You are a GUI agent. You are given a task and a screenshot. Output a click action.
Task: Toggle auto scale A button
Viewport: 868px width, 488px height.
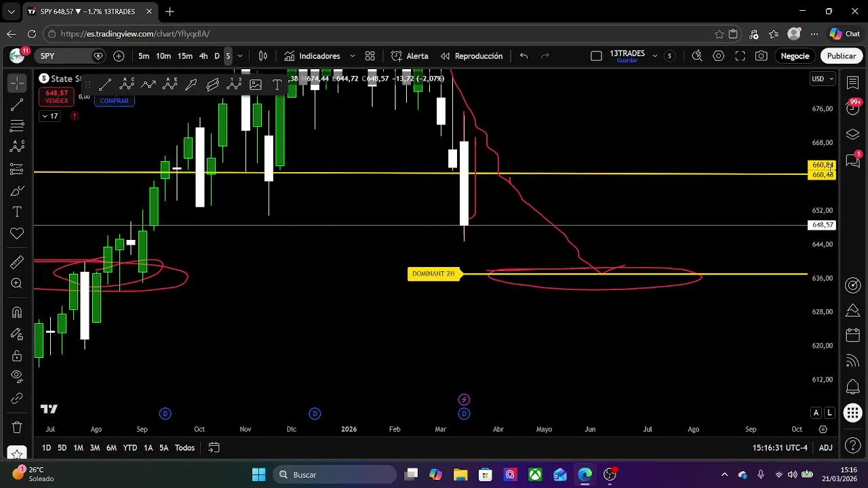816,413
